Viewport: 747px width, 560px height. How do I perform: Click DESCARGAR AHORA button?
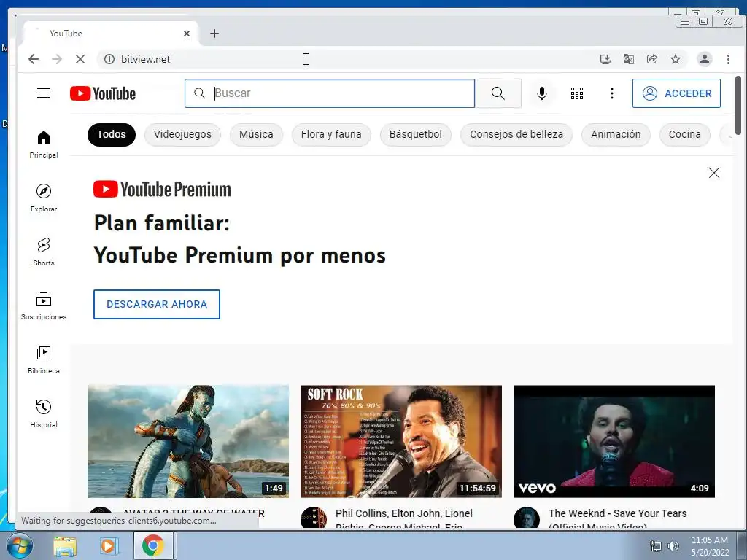pos(157,304)
